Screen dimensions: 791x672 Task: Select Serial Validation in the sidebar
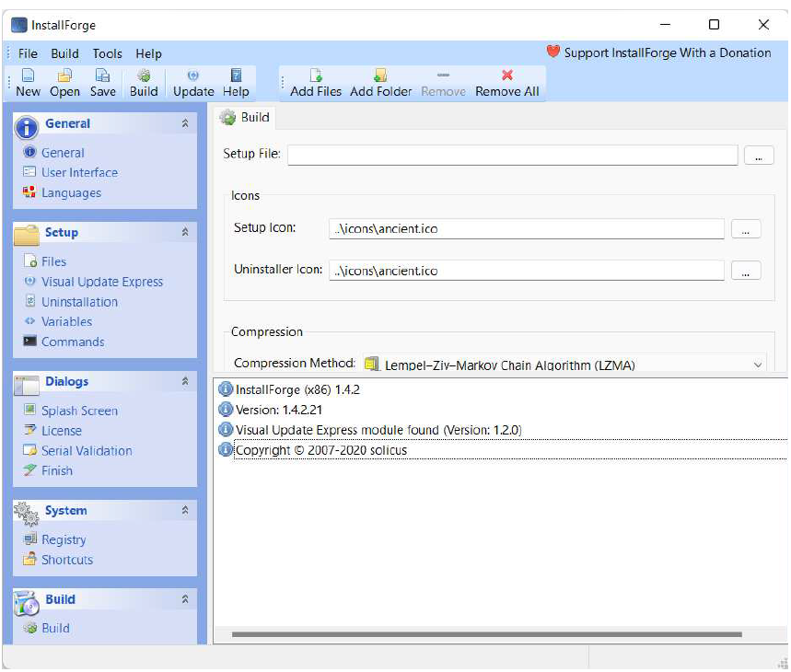point(87,451)
